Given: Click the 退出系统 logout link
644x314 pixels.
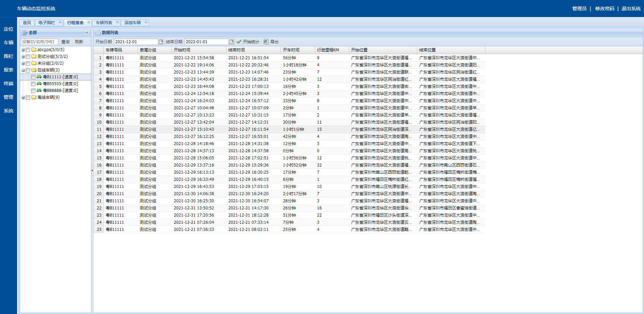Looking at the screenshot, I should (631, 9).
